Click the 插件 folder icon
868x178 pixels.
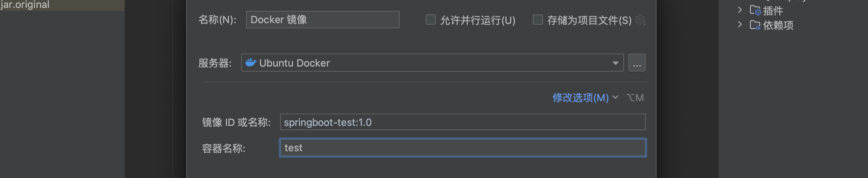click(755, 10)
